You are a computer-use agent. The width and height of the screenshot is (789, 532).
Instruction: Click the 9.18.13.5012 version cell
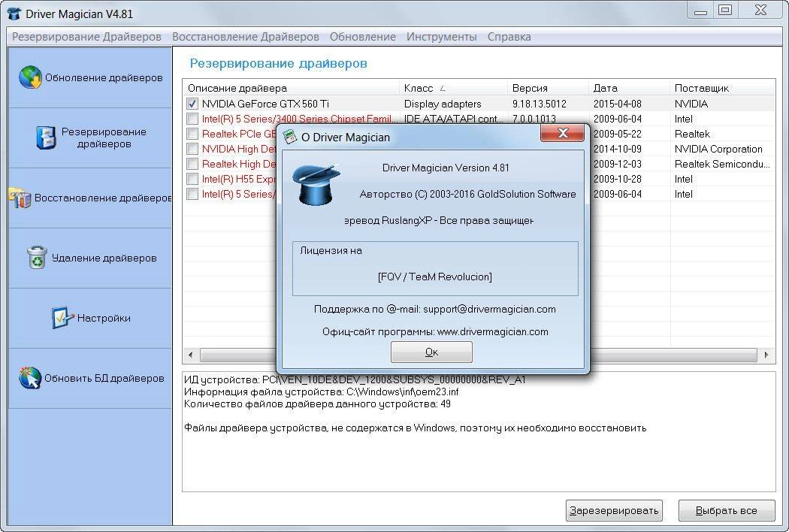(540, 104)
